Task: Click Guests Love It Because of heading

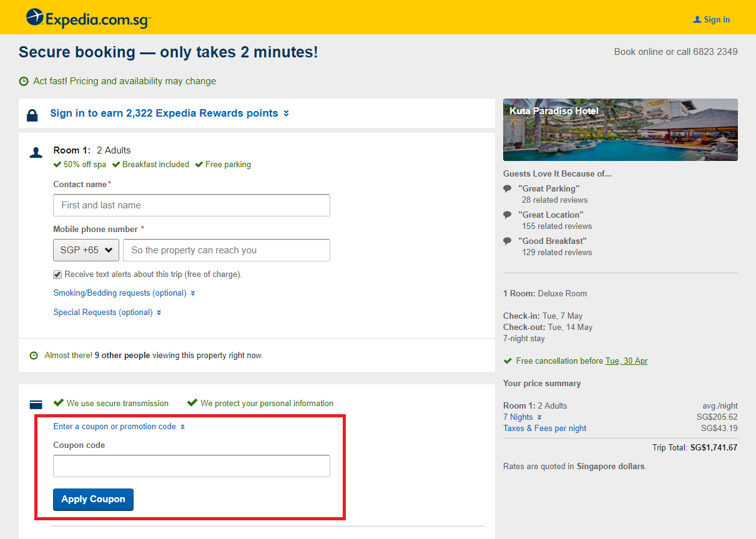Action: [557, 174]
